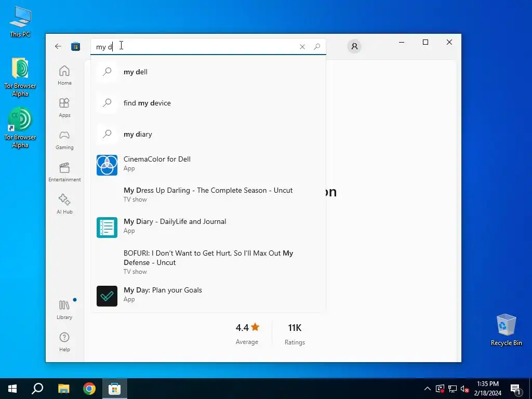Click the Microsoft Store taskbar icon
The image size is (532, 399).
click(115, 389)
